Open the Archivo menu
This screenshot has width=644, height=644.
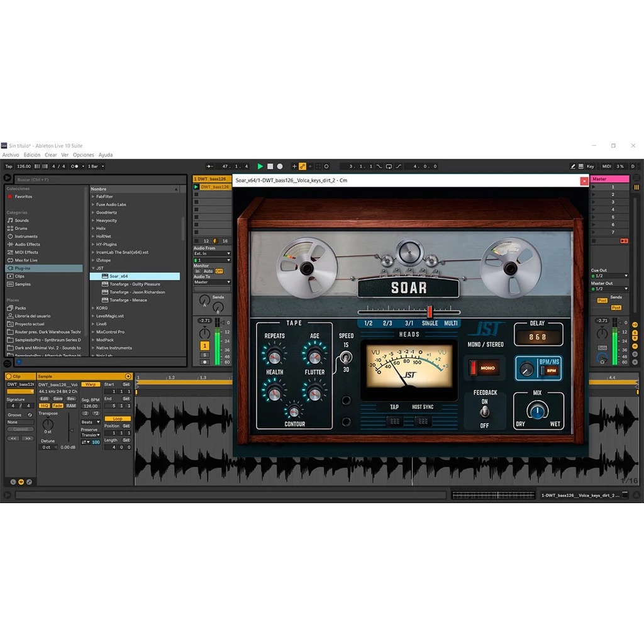click(11, 155)
